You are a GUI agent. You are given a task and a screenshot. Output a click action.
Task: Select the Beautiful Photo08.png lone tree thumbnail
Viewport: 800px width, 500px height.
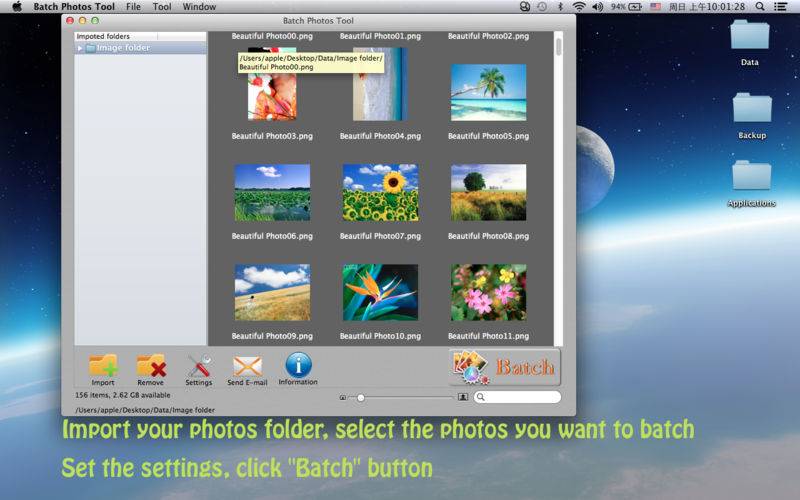tap(488, 192)
